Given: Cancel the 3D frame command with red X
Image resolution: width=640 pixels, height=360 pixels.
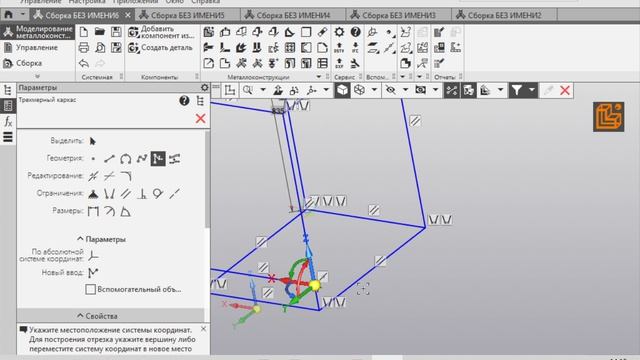Looking at the screenshot, I should coord(200,119).
